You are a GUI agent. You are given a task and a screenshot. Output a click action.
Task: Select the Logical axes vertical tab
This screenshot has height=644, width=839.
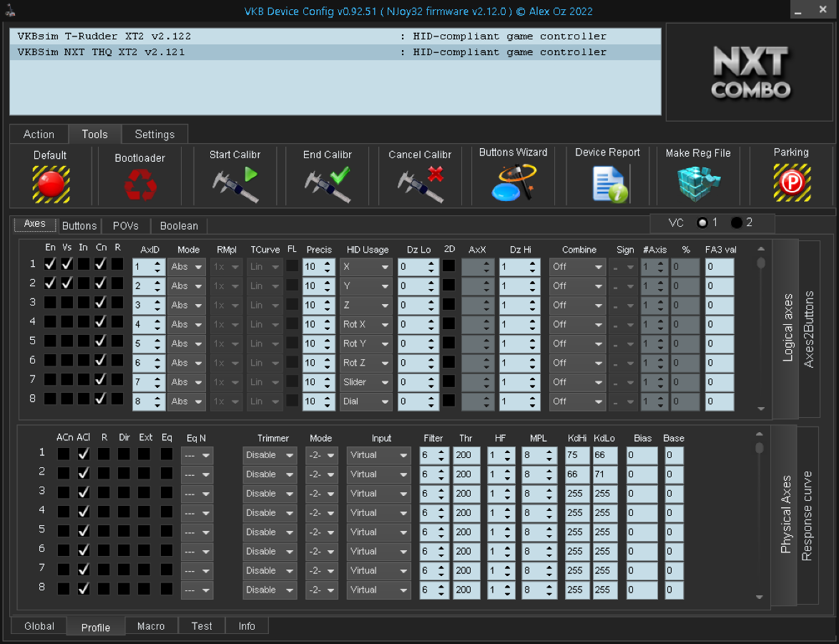coord(787,328)
